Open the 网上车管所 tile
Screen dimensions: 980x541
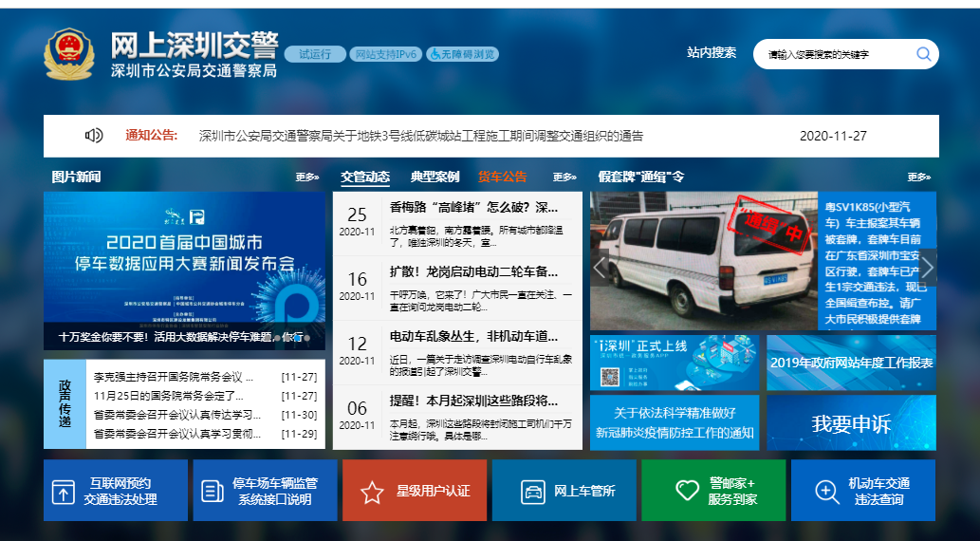pyautogui.click(x=564, y=491)
